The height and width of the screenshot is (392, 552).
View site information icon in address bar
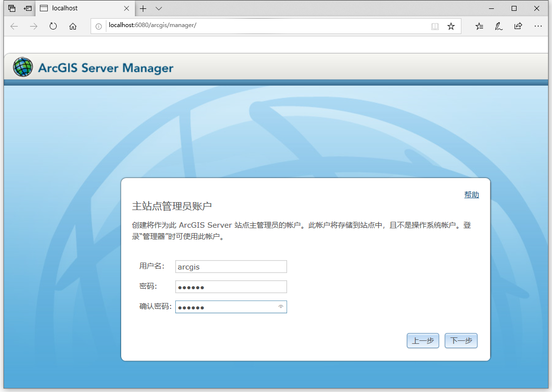point(99,27)
